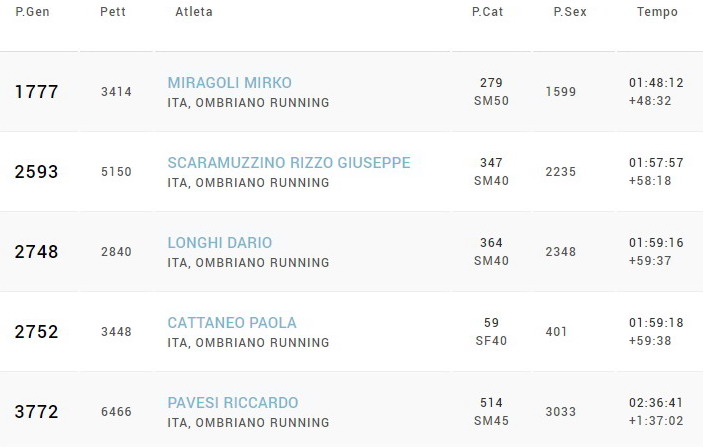Sort by Pett column header
This screenshot has width=703, height=447.
113,12
